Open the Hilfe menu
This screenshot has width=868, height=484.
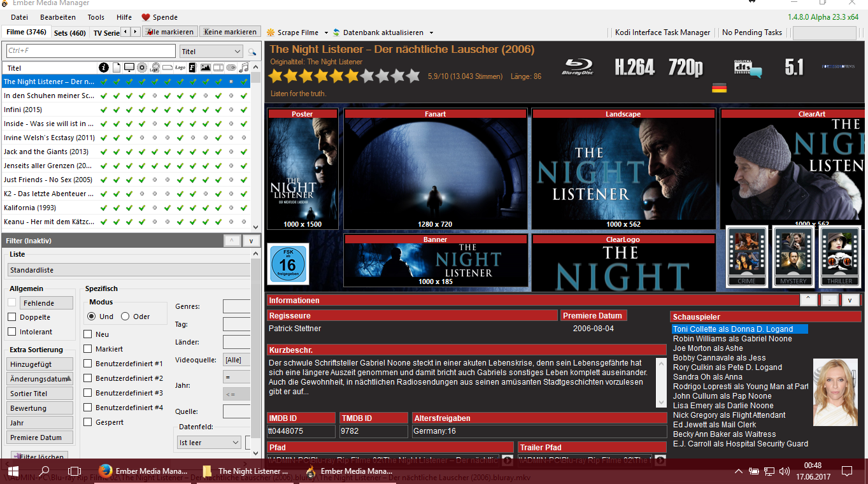[124, 17]
